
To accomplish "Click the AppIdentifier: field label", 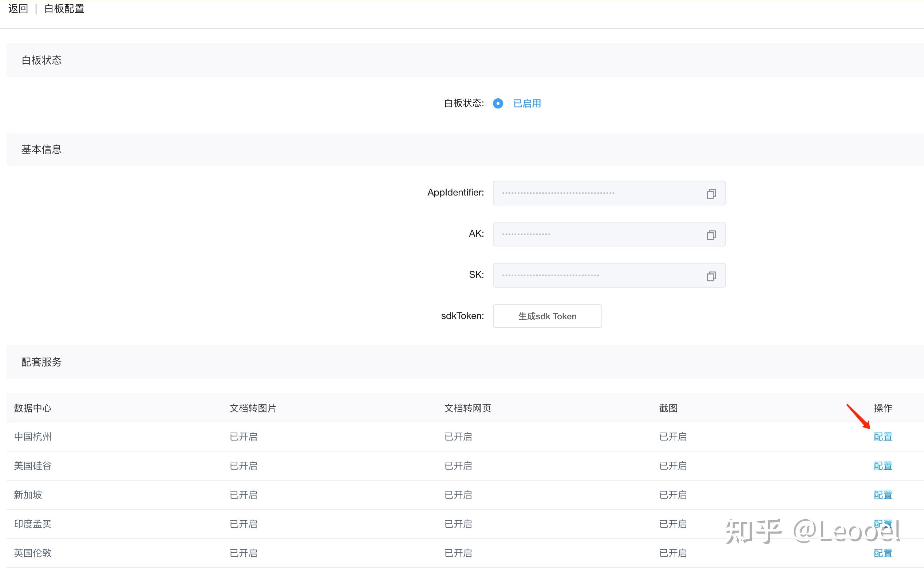I will tap(455, 193).
